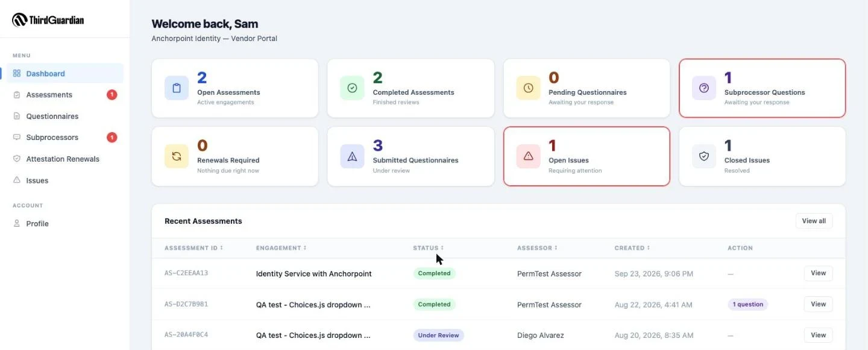Click the Questionnaires document icon in sidebar
This screenshot has width=868, height=350.
tap(17, 116)
